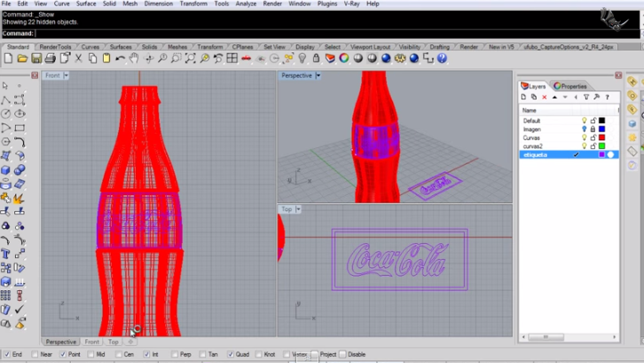
Task: Select the Curvas layer row
Action: pyautogui.click(x=569, y=138)
